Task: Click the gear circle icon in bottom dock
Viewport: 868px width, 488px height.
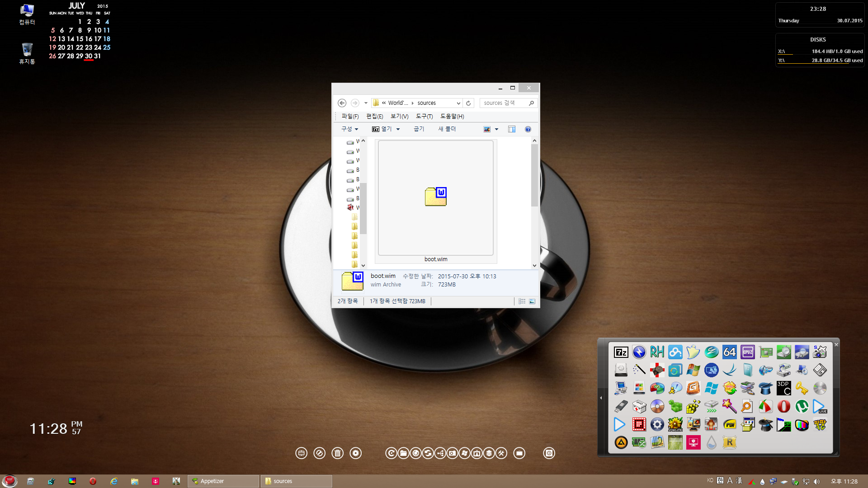Action: 356,453
